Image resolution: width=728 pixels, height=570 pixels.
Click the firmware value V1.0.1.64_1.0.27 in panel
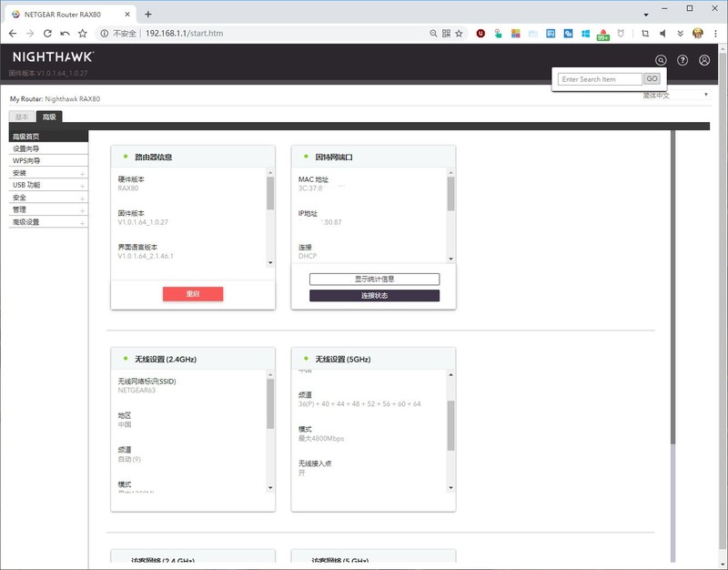click(143, 222)
